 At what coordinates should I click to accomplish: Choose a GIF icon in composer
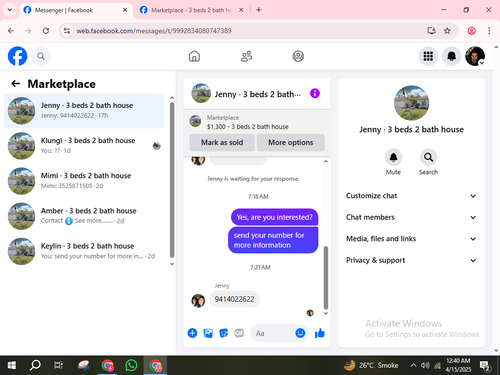coord(239,333)
